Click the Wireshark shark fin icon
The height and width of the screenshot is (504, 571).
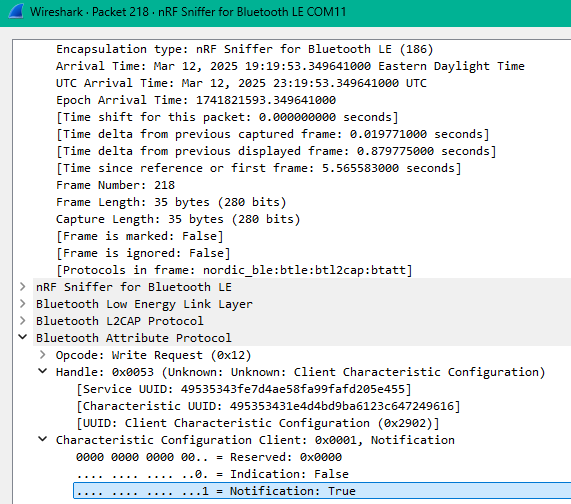coord(16,12)
